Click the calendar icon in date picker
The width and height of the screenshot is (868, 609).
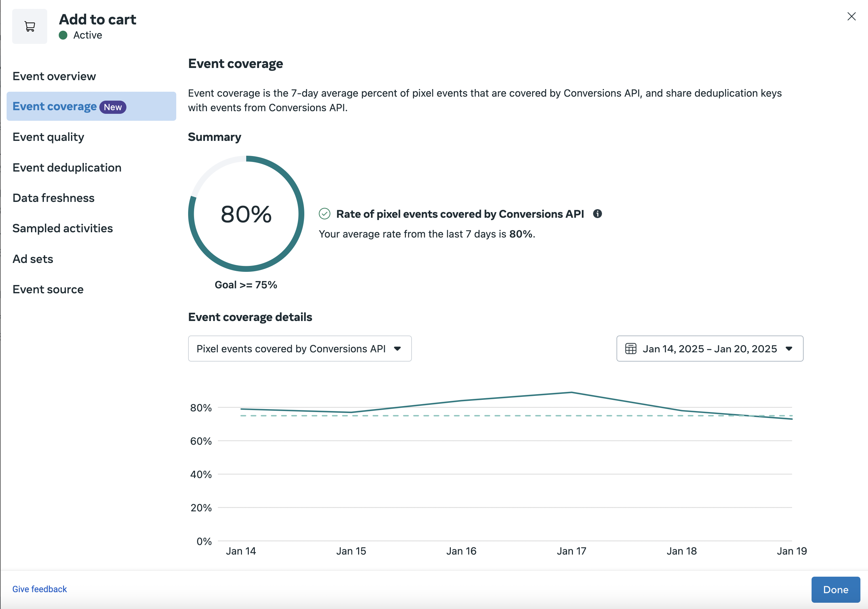pos(631,348)
